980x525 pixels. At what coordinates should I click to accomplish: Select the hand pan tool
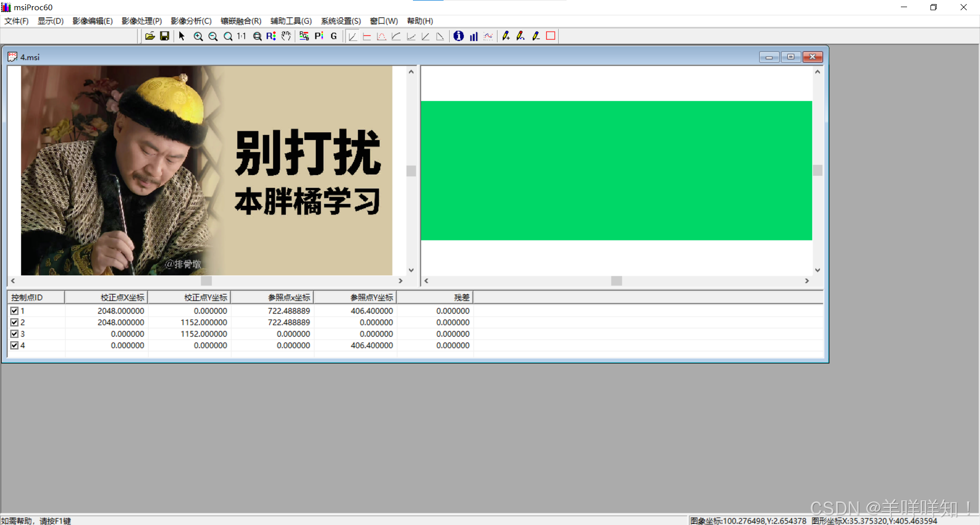(286, 36)
